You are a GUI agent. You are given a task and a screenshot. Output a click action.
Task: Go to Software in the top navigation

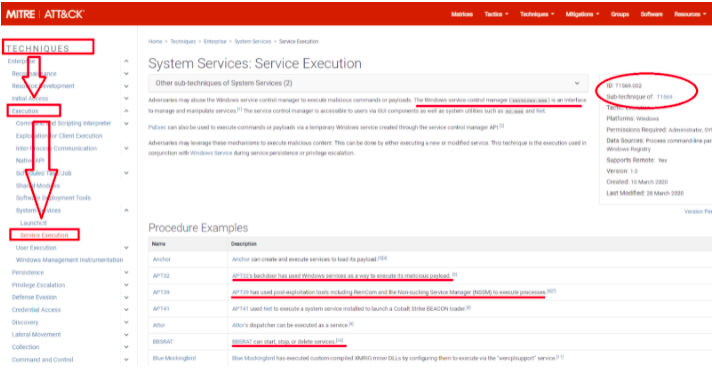[652, 15]
